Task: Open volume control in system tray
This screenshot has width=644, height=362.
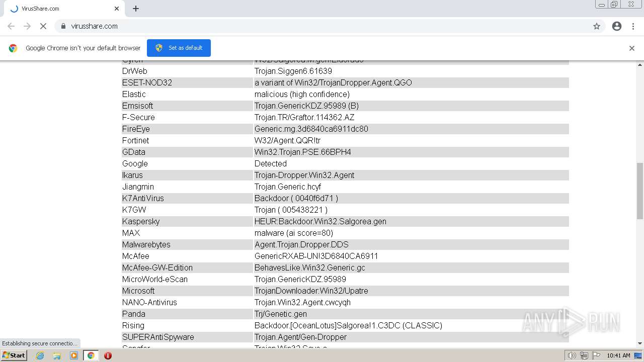Action: pyautogui.click(x=572, y=355)
